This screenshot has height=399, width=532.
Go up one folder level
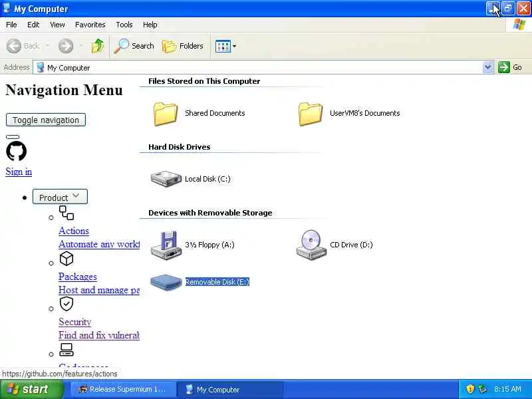(x=98, y=46)
